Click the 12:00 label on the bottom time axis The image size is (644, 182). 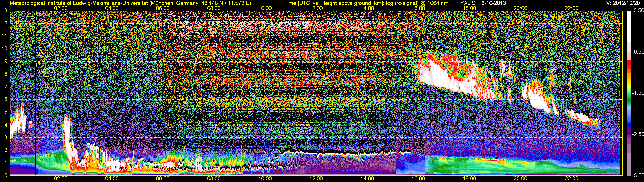(x=316, y=179)
